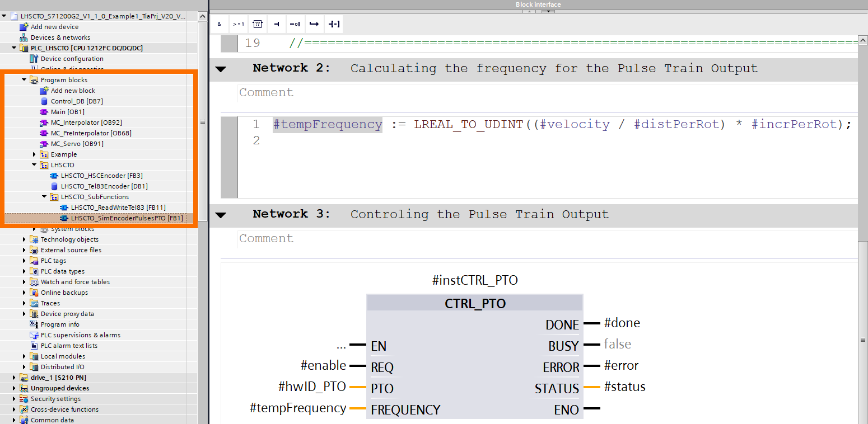Image resolution: width=868 pixels, height=424 pixels.
Task: Select Device proxy data folder
Action: point(67,314)
